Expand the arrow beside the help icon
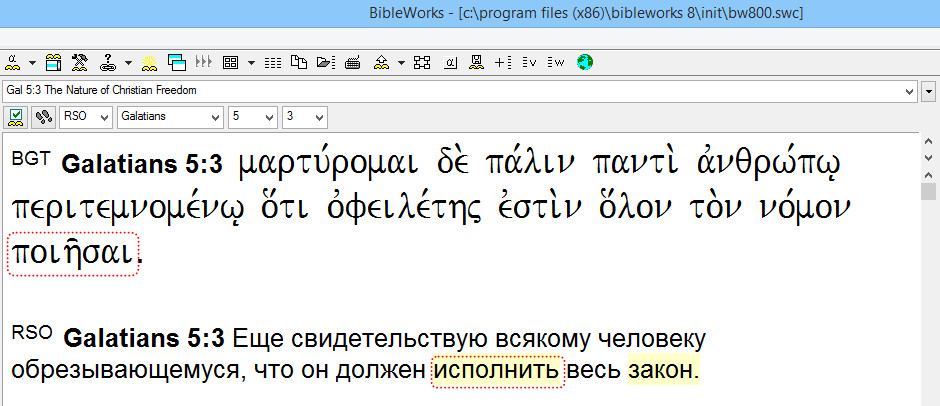The image size is (940, 406). coord(128,62)
